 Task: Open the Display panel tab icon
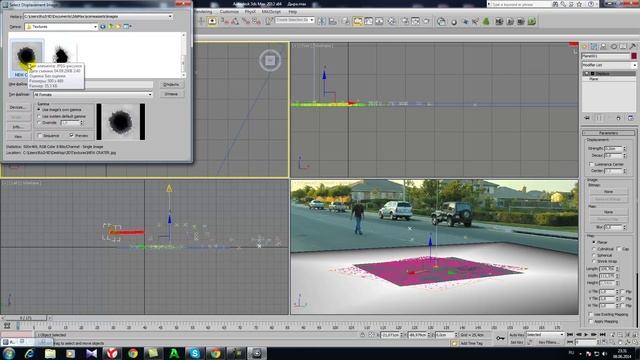[x=623, y=46]
